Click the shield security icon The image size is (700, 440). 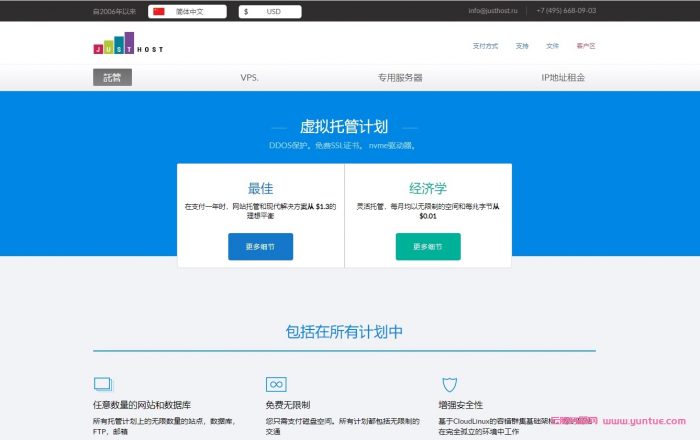449,384
